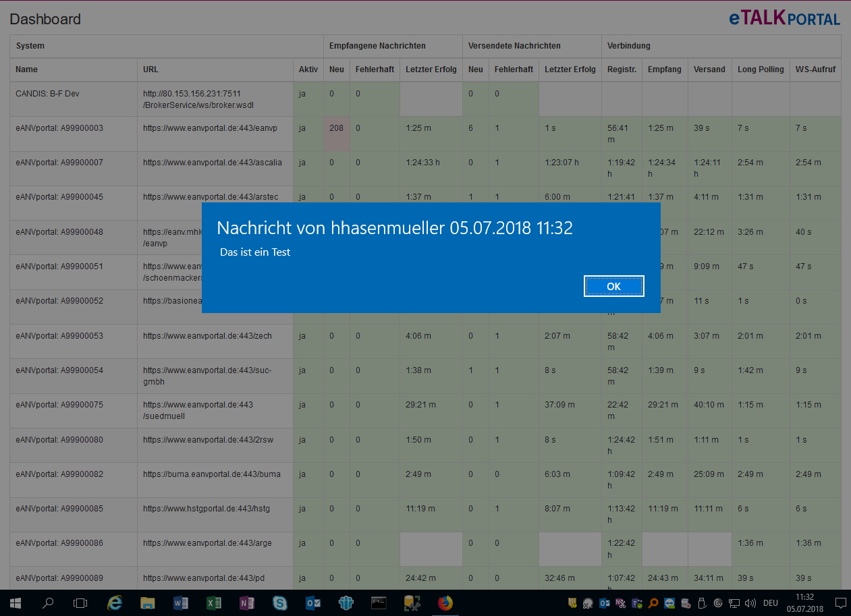
Task: Switch to the Command Prompt taskbar window
Action: pos(379,603)
